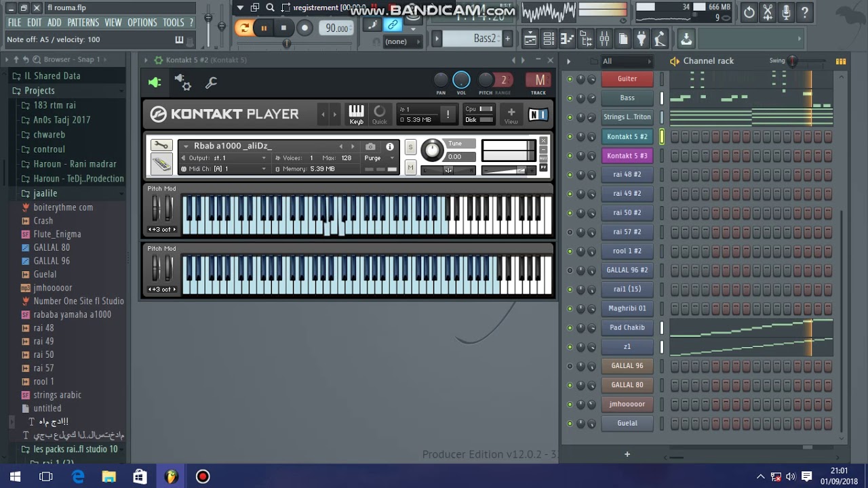This screenshot has height=488, width=868.
Task: Open the Kontakt 5 #2 plugin options arrow
Action: (146, 60)
